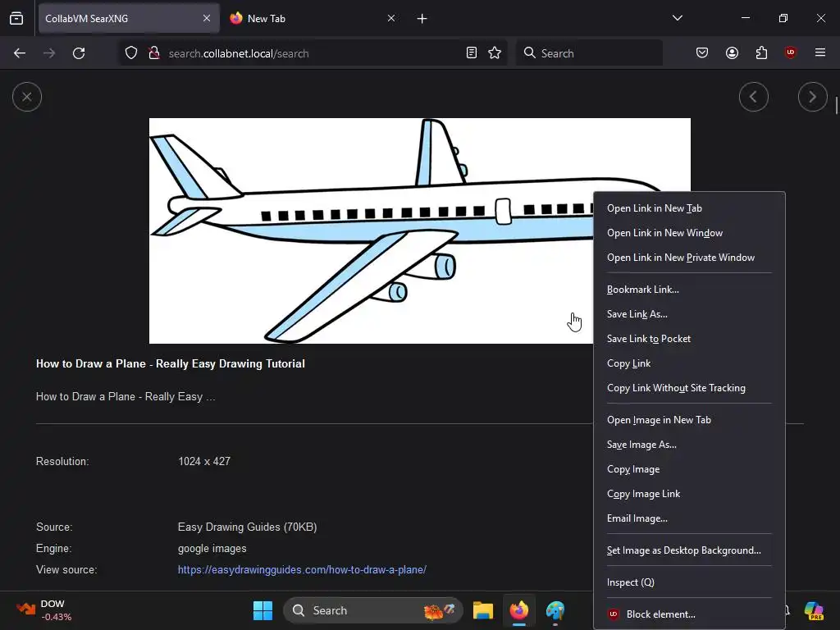Open the tracking protection shield icon

[131, 53]
